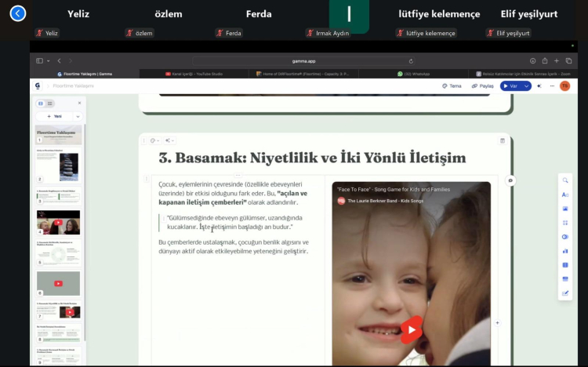Open image insert tool
Viewport: 588px width, 367px height.
click(565, 209)
